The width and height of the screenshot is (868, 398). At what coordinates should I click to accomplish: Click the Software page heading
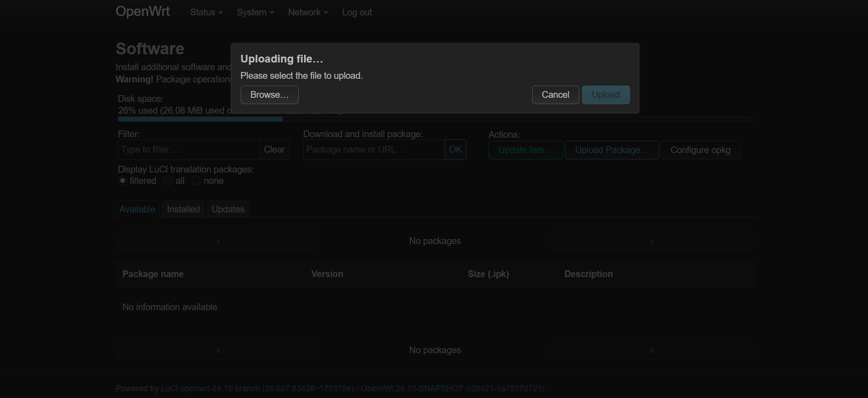(150, 48)
